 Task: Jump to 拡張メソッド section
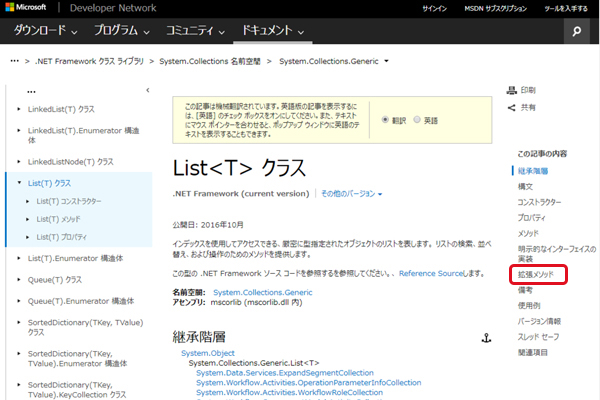click(x=536, y=274)
